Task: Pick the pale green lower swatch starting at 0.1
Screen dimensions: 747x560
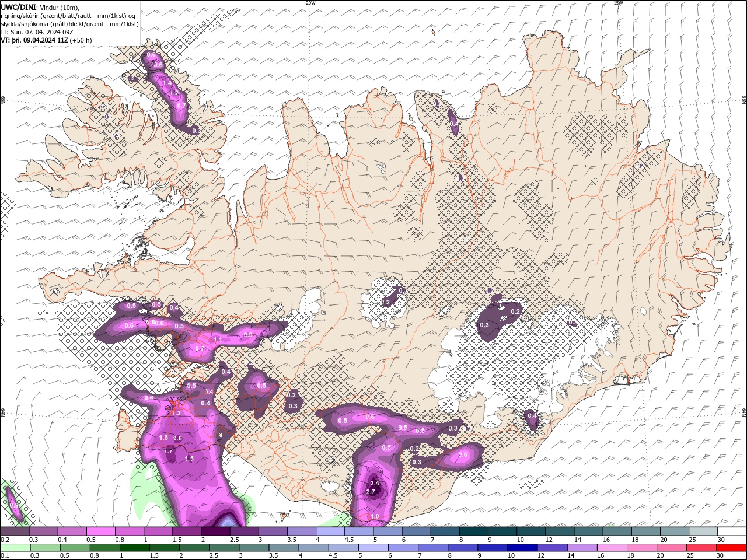Action: click(x=15, y=548)
